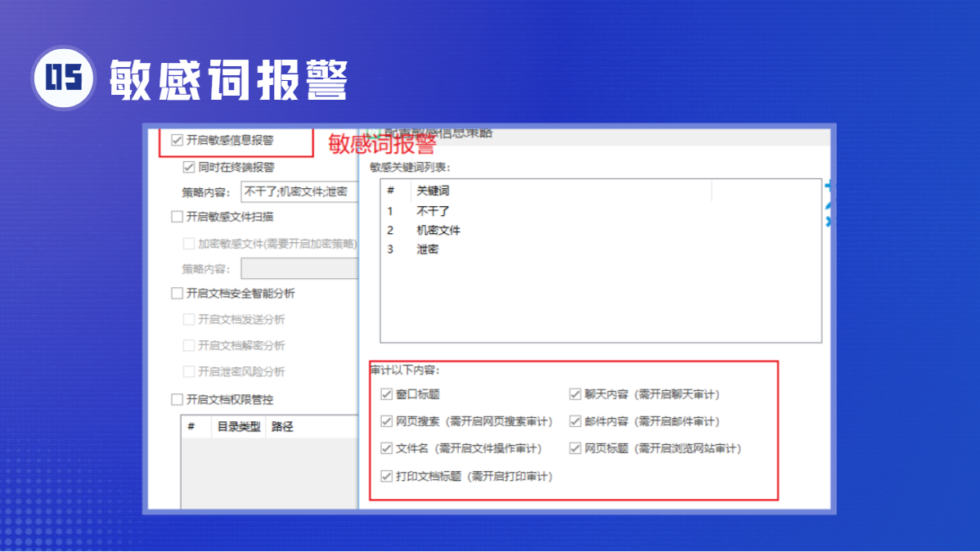Uncheck the 聊天内容 audit checkbox
The image size is (980, 552).
[x=575, y=394]
